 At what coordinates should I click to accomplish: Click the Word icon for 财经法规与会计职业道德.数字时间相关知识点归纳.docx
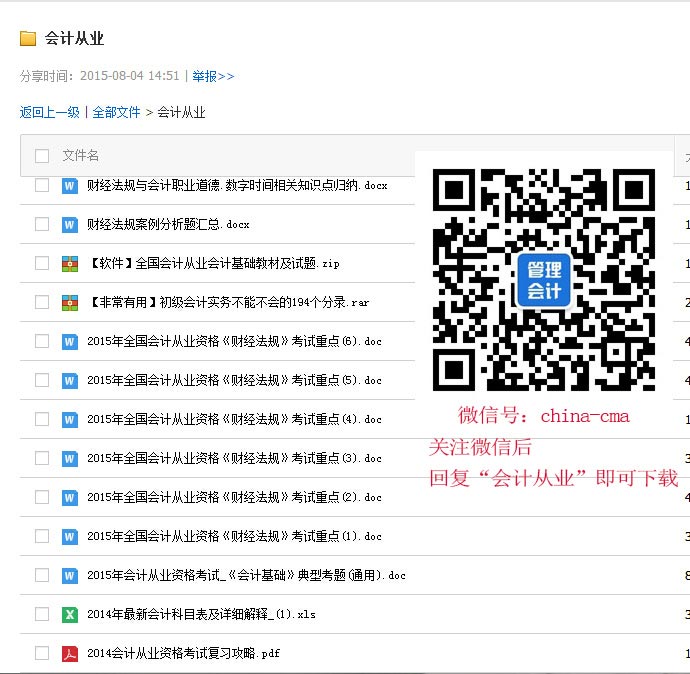pyautogui.click(x=70, y=186)
